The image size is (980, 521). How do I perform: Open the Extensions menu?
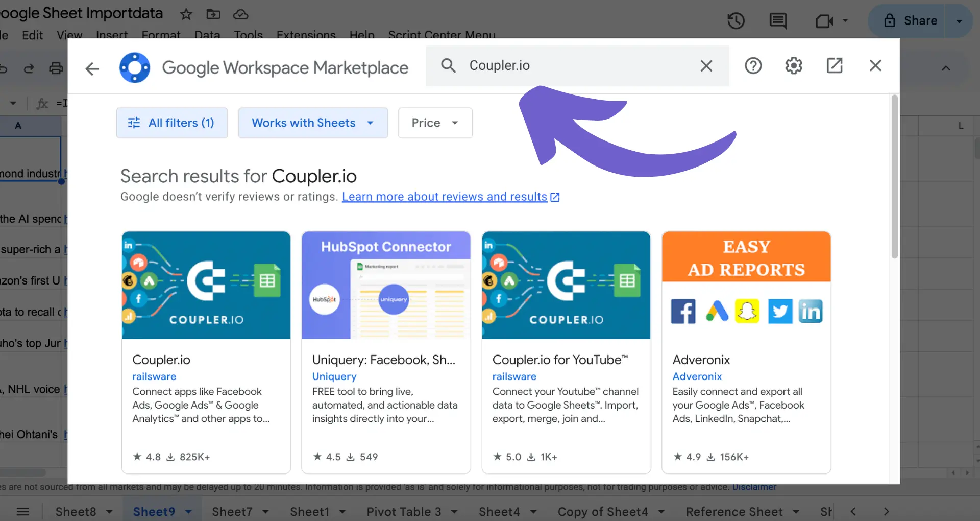(x=306, y=35)
